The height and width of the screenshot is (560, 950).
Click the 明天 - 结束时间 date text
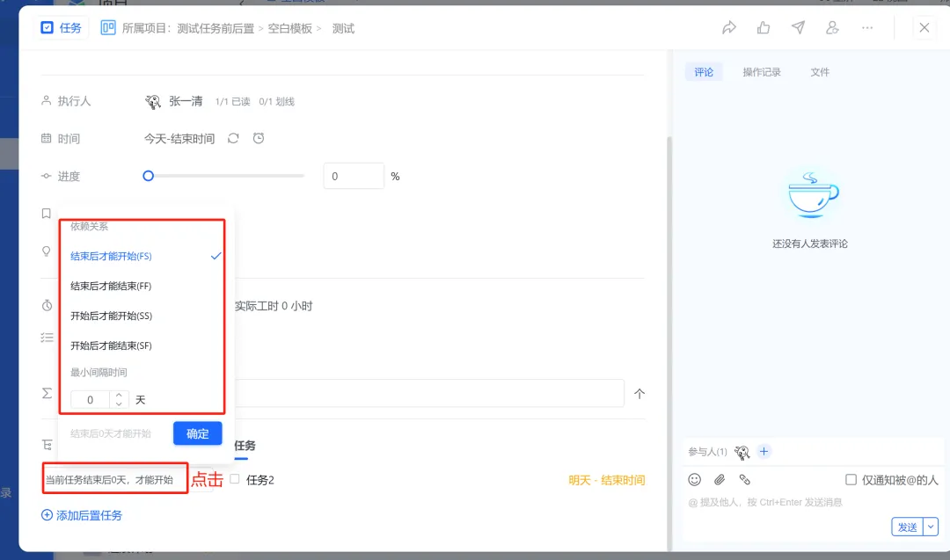606,480
